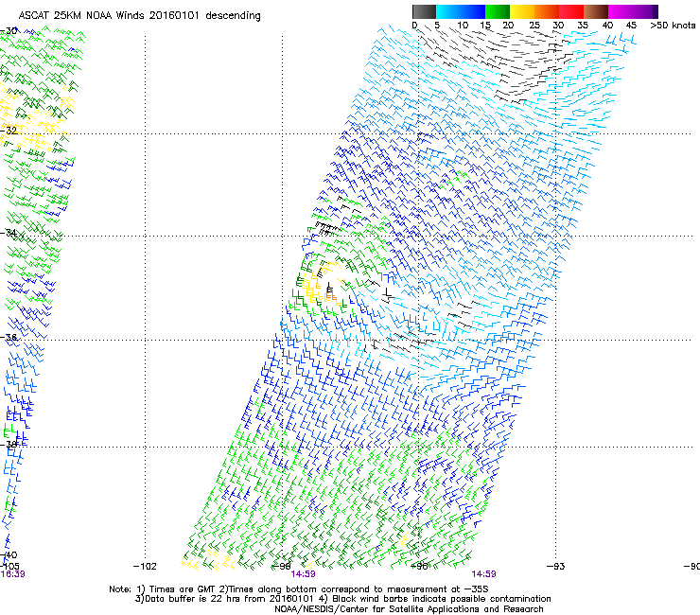700x615 pixels.
Task: Click the -32 latitude axis label
Action: (x=9, y=131)
